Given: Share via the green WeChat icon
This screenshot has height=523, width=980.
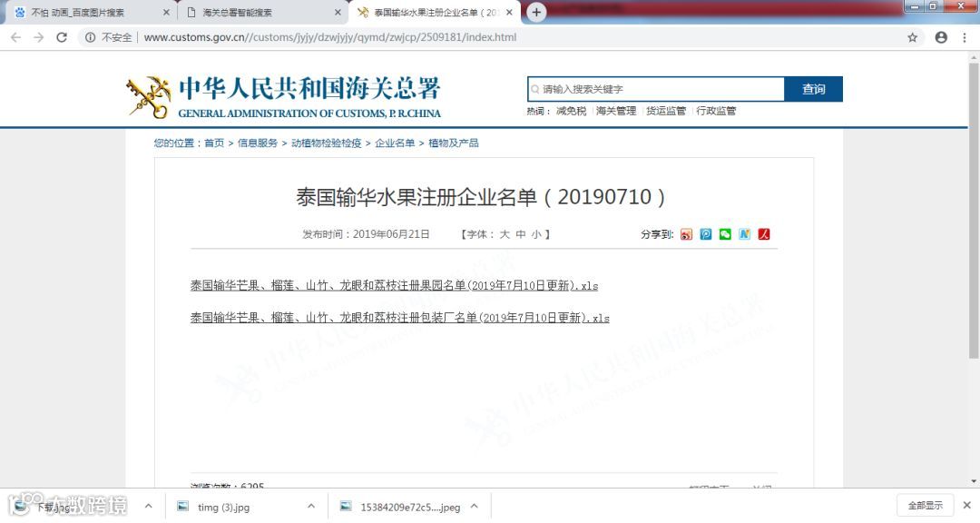Looking at the screenshot, I should pyautogui.click(x=725, y=234).
